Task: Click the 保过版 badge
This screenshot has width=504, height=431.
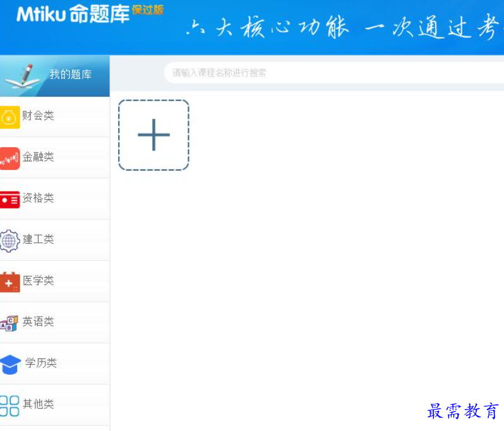Action: pyautogui.click(x=148, y=10)
